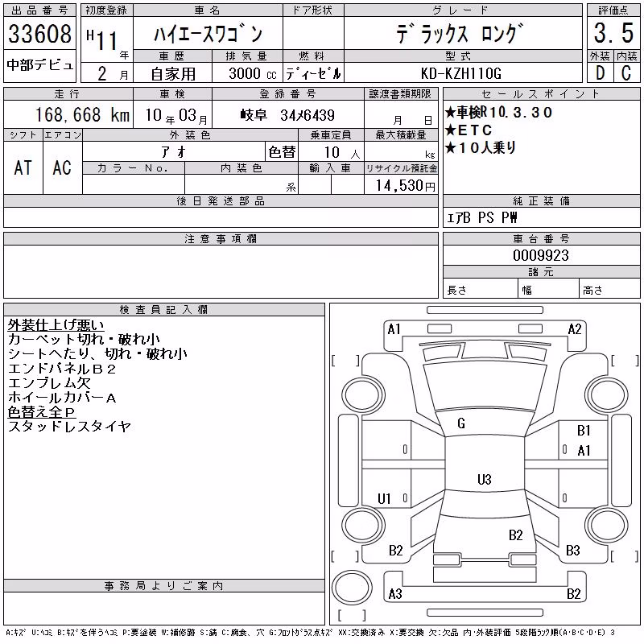The height and width of the screenshot is (644, 644).
Task: Click displacement value 3000 cc
Action: coord(253,74)
